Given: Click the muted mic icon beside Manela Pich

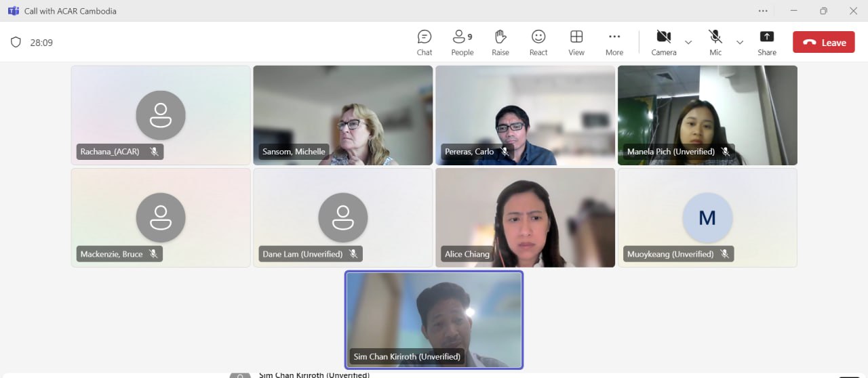Looking at the screenshot, I should [726, 152].
